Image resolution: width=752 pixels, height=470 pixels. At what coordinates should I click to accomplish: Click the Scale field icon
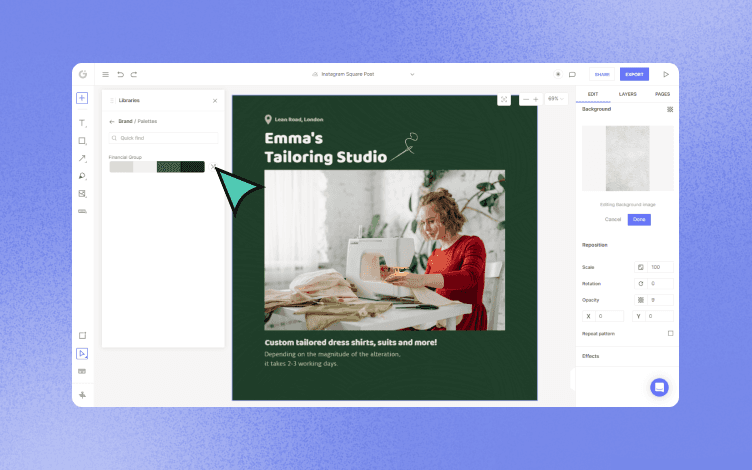pyautogui.click(x=641, y=267)
